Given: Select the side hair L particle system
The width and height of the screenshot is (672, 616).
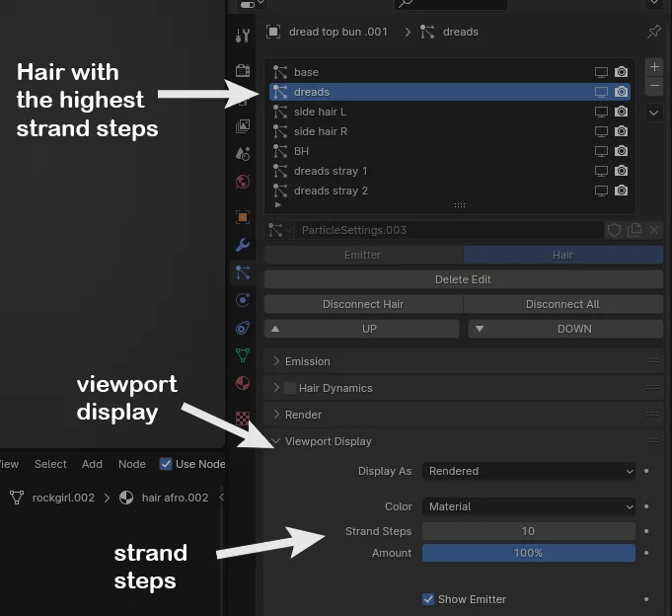Looking at the screenshot, I should pos(450,112).
